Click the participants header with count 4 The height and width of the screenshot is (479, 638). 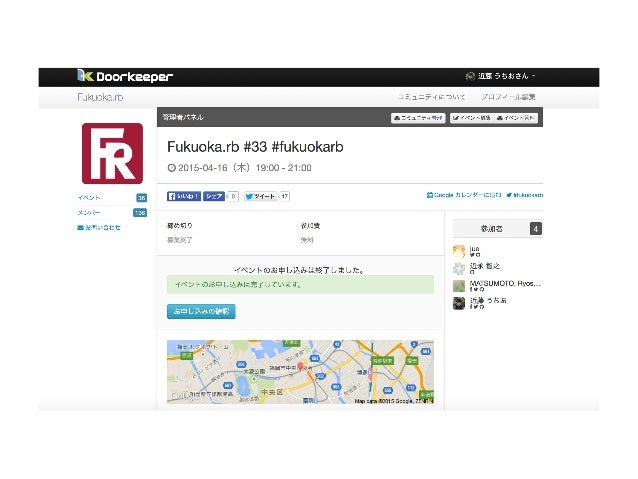[x=498, y=229]
